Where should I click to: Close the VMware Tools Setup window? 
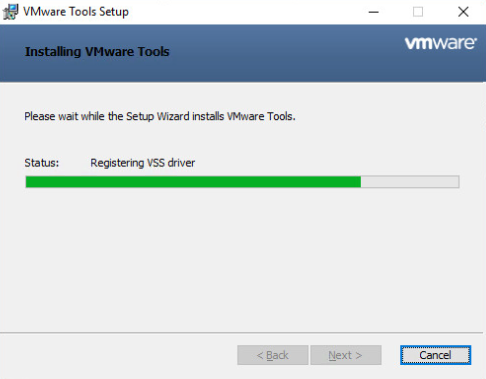click(x=463, y=12)
